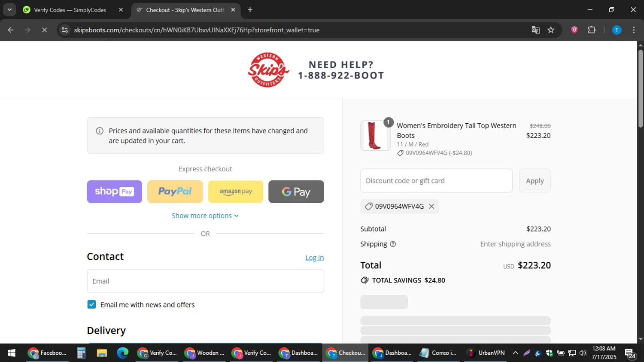Pay with the Amazon Pay button
The height and width of the screenshot is (362, 644).
pos(236,192)
